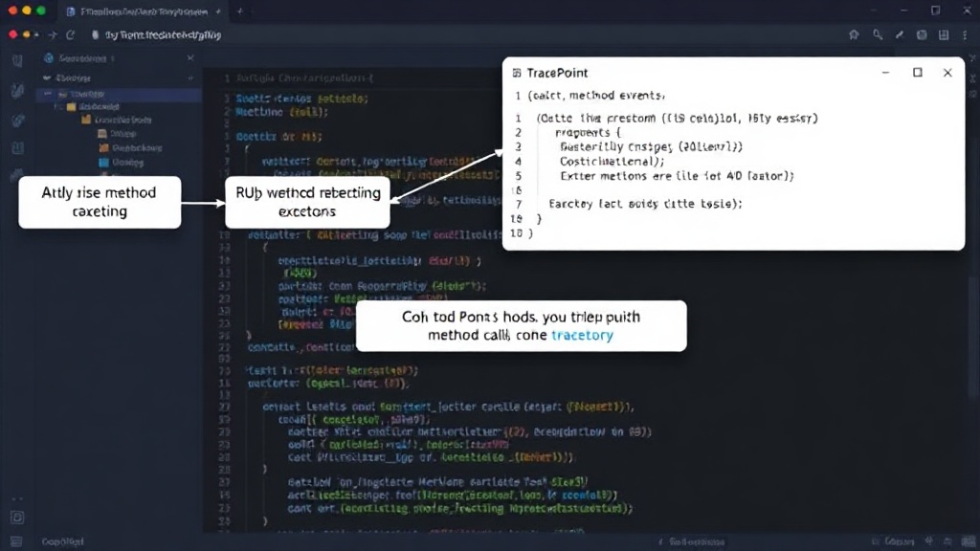Select the second orange folder in the tree
The image size is (980, 551).
point(103,148)
